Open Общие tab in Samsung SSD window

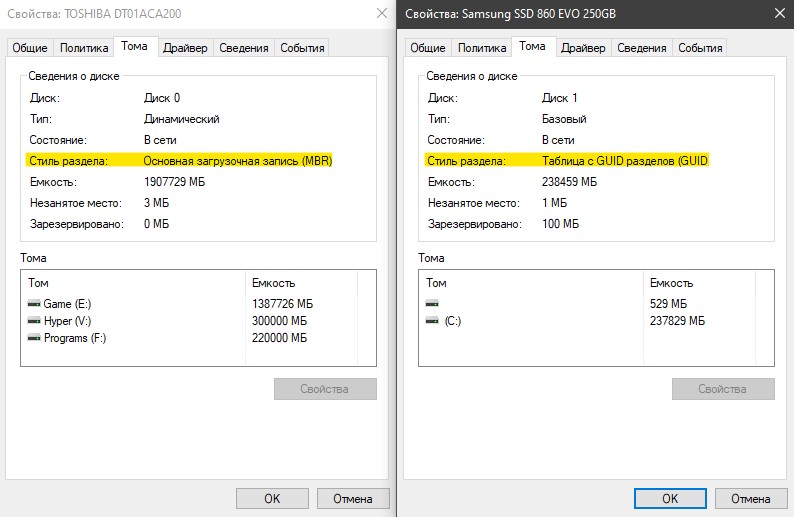[428, 48]
